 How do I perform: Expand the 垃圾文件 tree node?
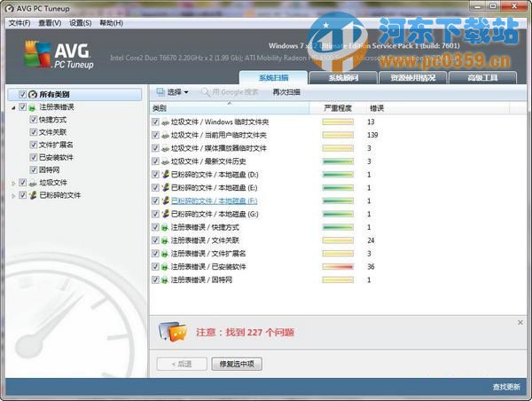tap(13, 184)
